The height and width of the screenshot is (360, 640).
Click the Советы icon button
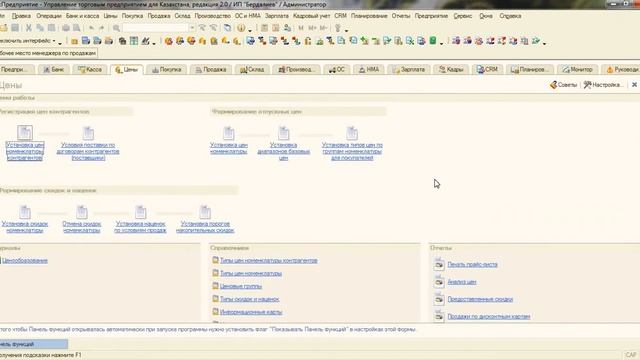(x=563, y=85)
